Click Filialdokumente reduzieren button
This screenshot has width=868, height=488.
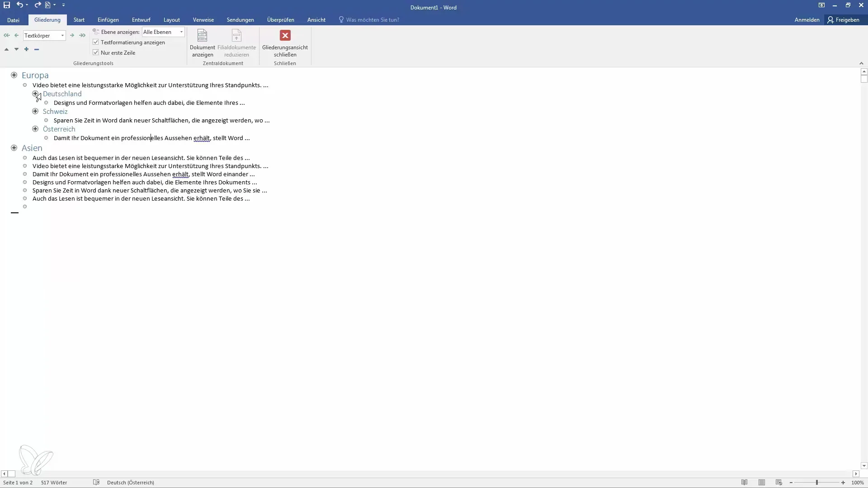pyautogui.click(x=236, y=43)
